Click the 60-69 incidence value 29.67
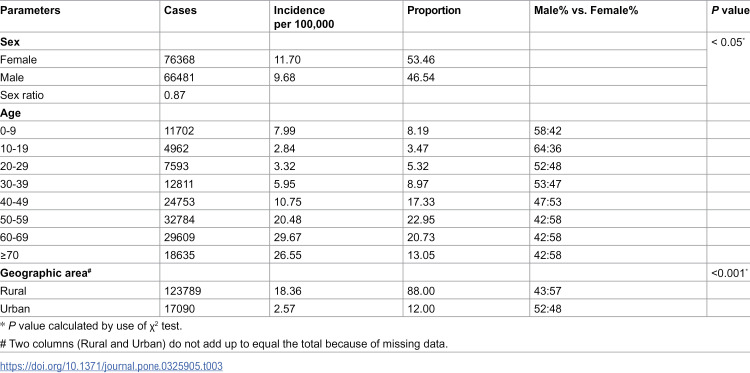Screen dimensions: 750x373 288,237
